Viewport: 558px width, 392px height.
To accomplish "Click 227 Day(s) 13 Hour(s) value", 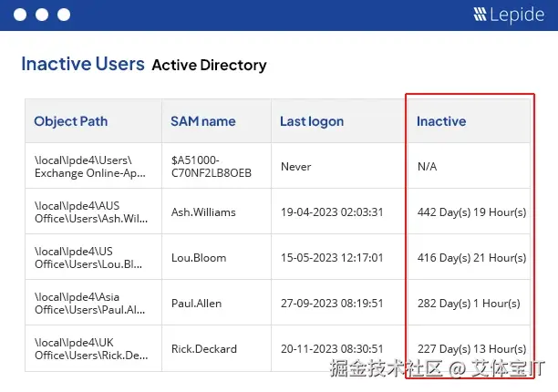I will pos(472,349).
